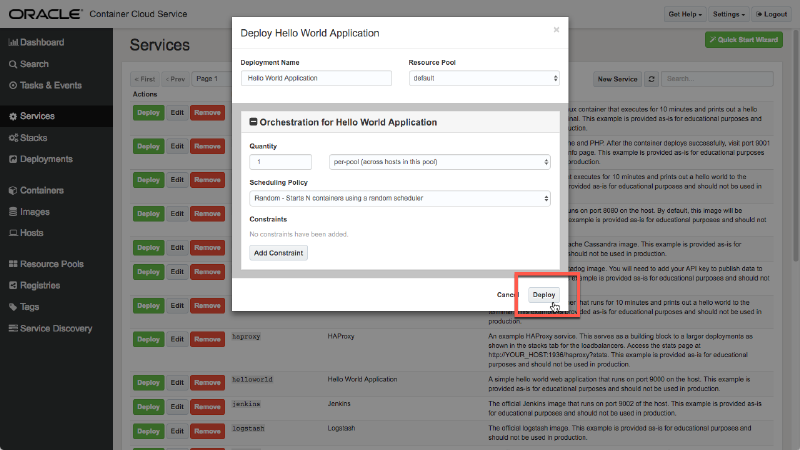Click the services Search box
This screenshot has height=450, width=800.
pos(717,79)
